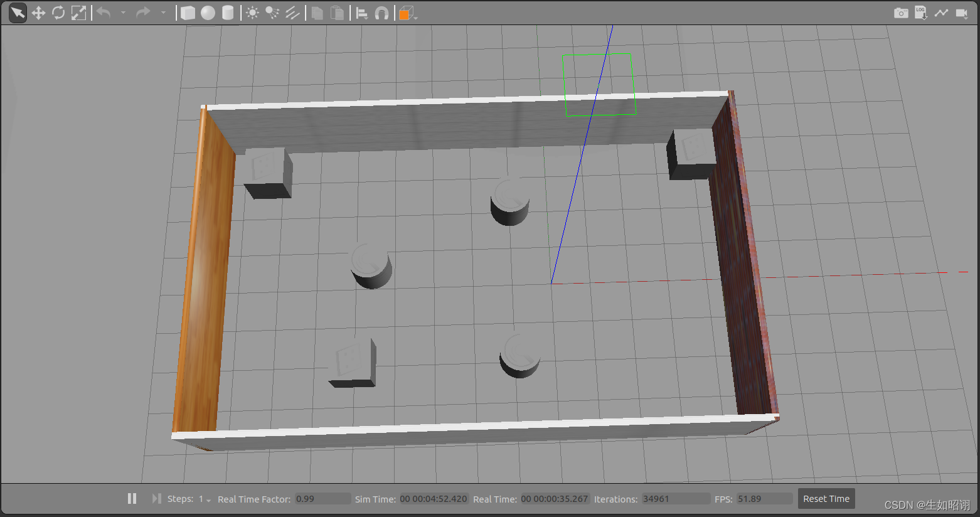Click the Reset Time button
The width and height of the screenshot is (980, 517).
pyautogui.click(x=826, y=499)
